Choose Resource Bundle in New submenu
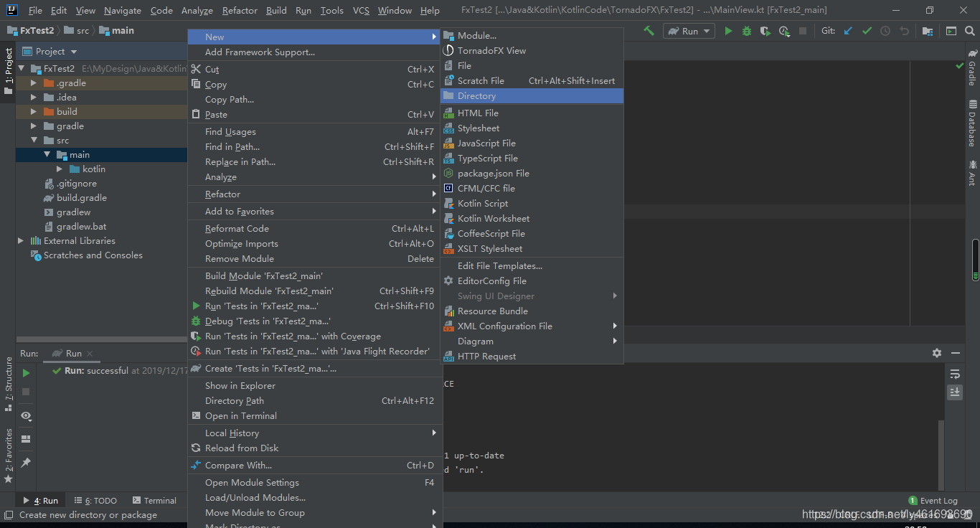This screenshot has height=528, width=980. (532, 311)
